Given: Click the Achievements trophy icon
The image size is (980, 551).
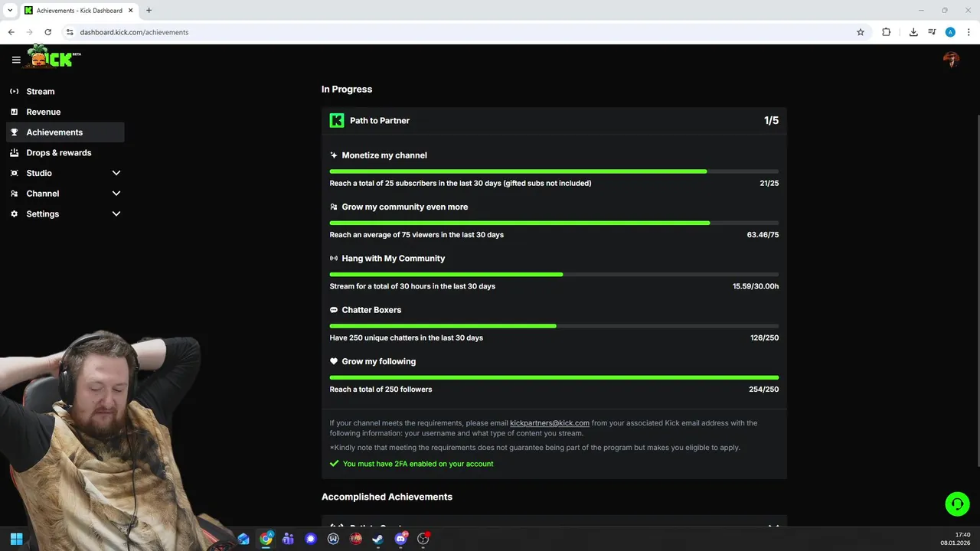Looking at the screenshot, I should 15,132.
